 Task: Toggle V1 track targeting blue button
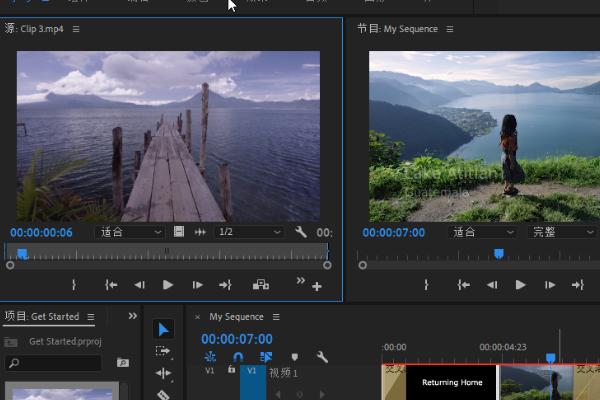click(253, 382)
